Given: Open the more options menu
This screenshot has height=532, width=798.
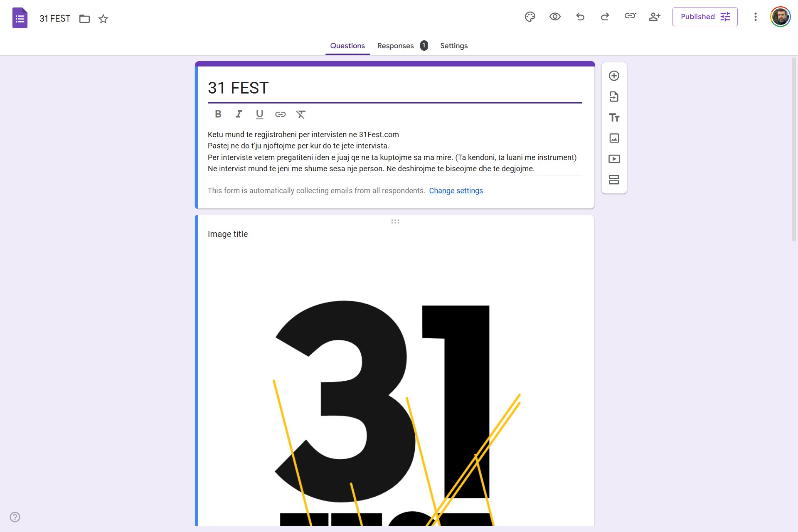Looking at the screenshot, I should [755, 17].
